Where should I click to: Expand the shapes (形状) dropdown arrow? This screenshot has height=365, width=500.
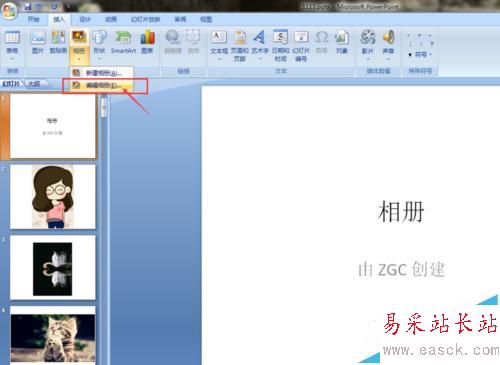point(99,59)
